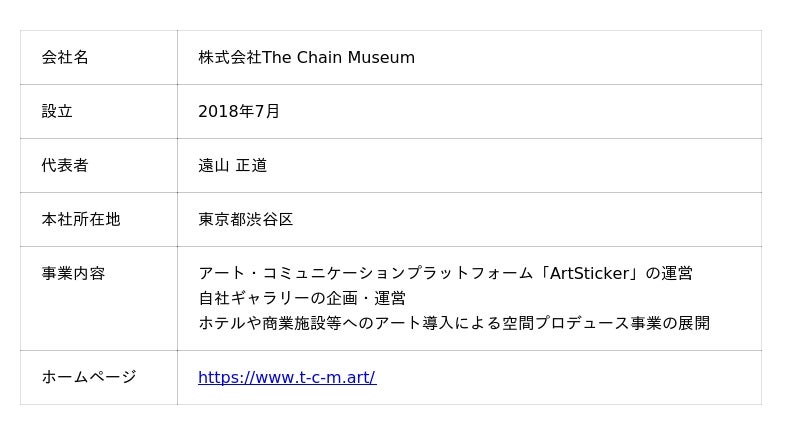
Task: Select the 事業内容 label cell
Action: click(x=73, y=273)
